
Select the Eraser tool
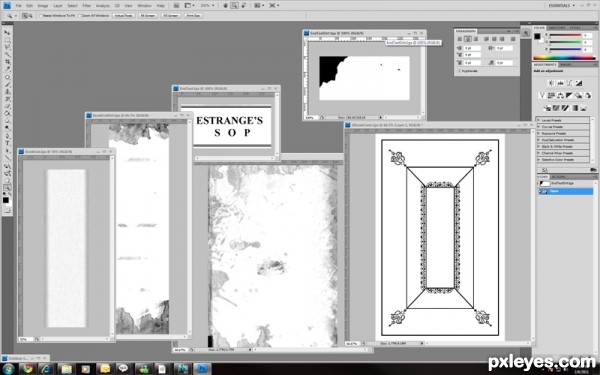point(7,106)
